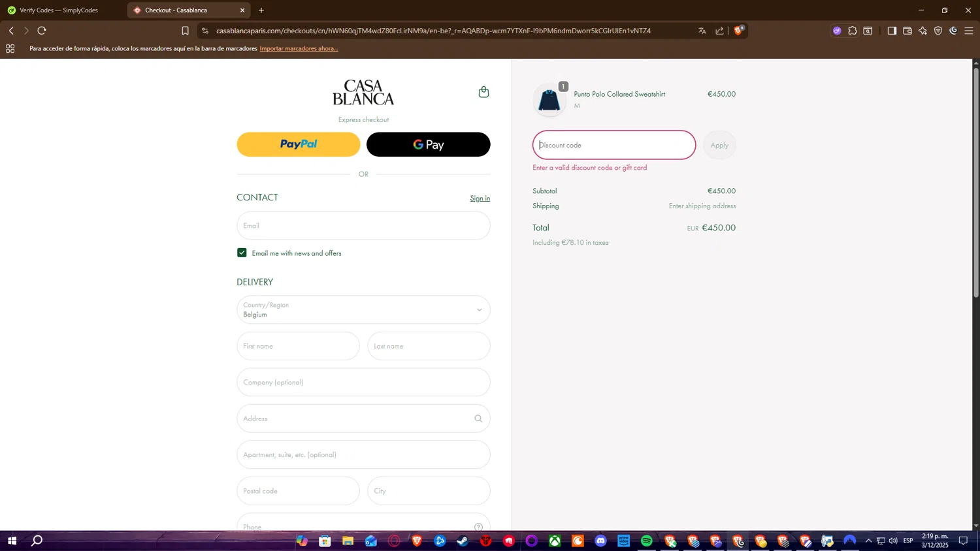Click the phone field help question icon
This screenshot has width=980, height=551.
(x=478, y=527)
